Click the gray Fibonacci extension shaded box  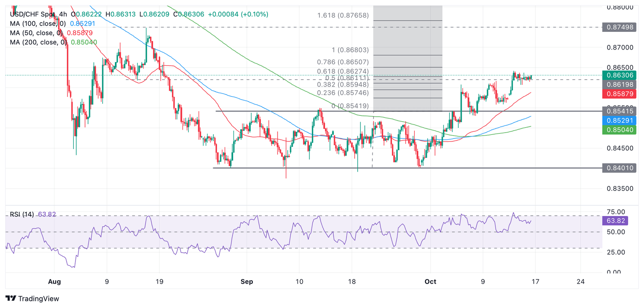[x=408, y=58]
